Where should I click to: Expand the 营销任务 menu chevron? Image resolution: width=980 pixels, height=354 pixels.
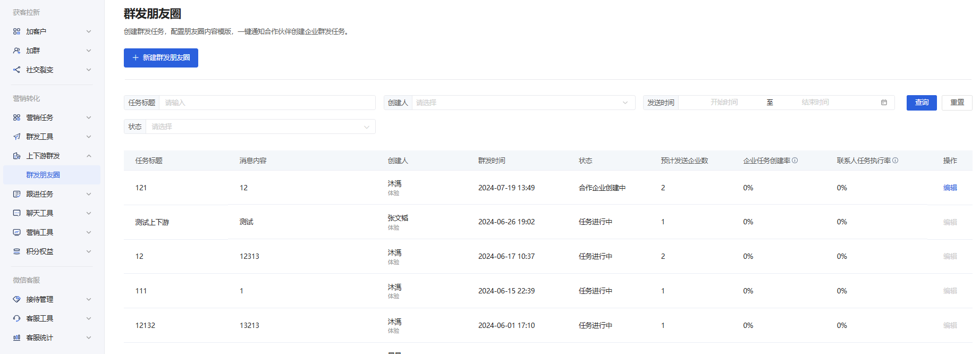pos(89,117)
